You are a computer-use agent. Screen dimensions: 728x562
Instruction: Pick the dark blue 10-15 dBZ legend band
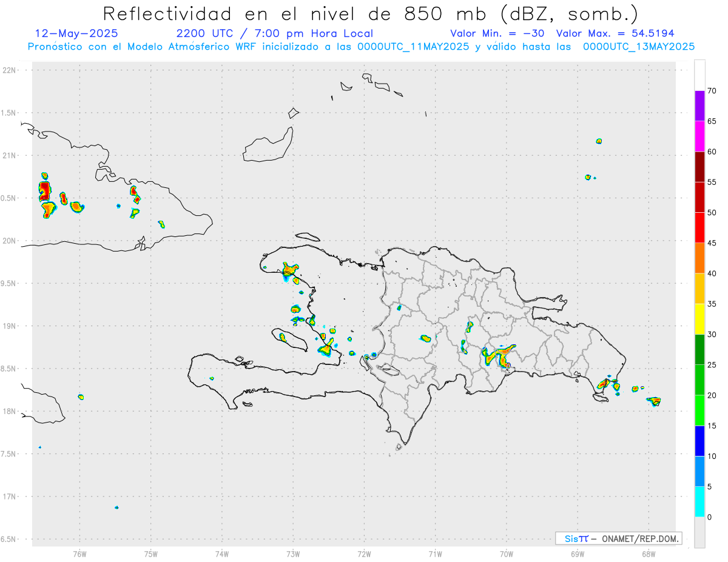point(699,441)
